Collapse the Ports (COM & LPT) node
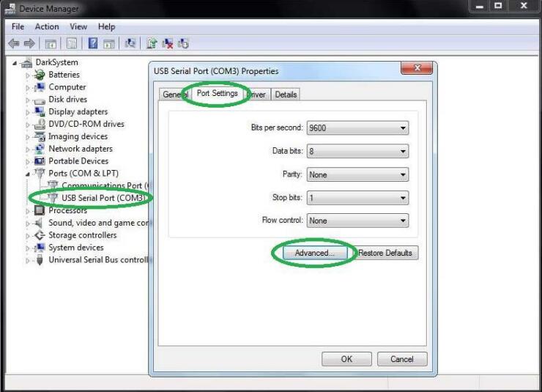542x392 pixels. pyautogui.click(x=28, y=174)
